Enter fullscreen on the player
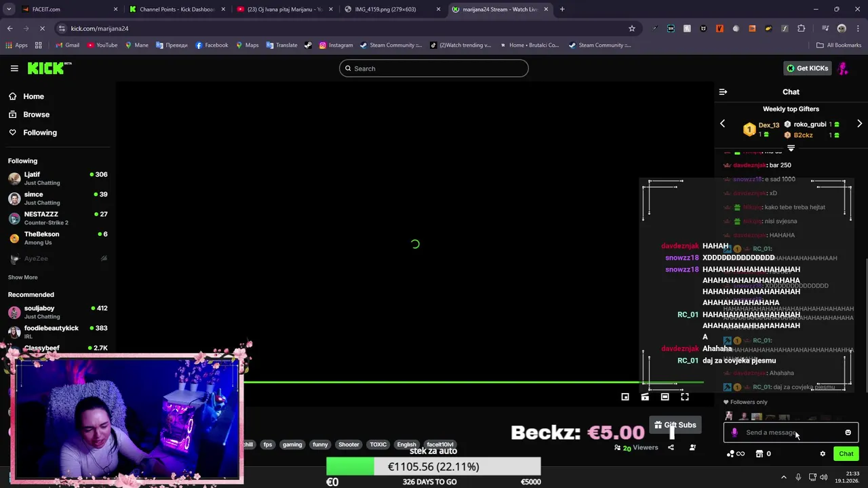Viewport: 868px width, 488px height. pyautogui.click(x=685, y=397)
